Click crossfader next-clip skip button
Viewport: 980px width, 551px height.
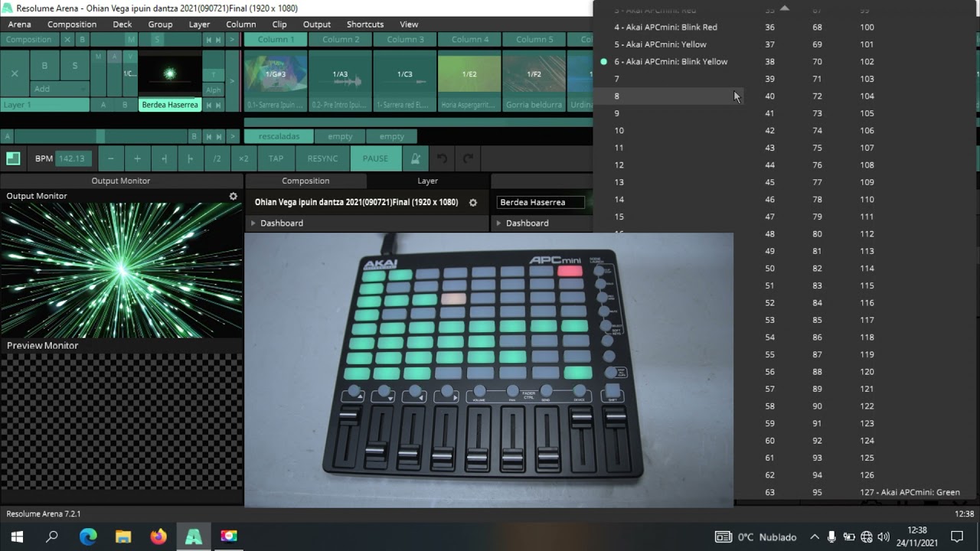point(219,136)
